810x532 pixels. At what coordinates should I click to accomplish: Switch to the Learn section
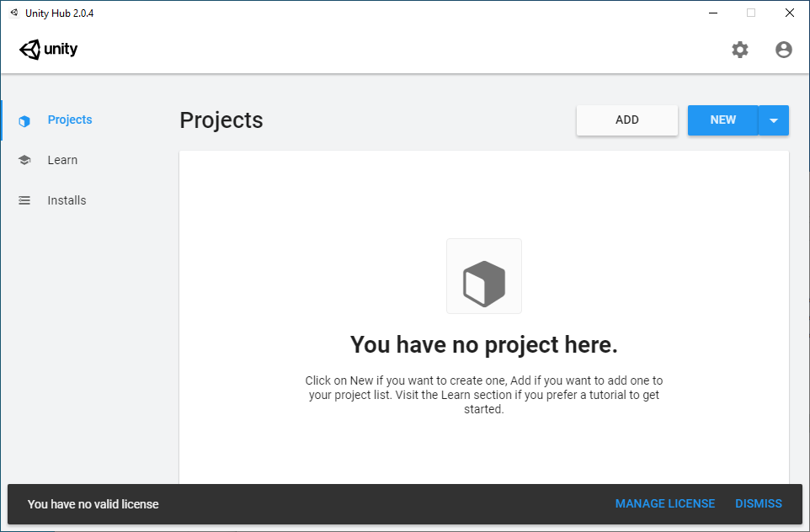point(62,160)
